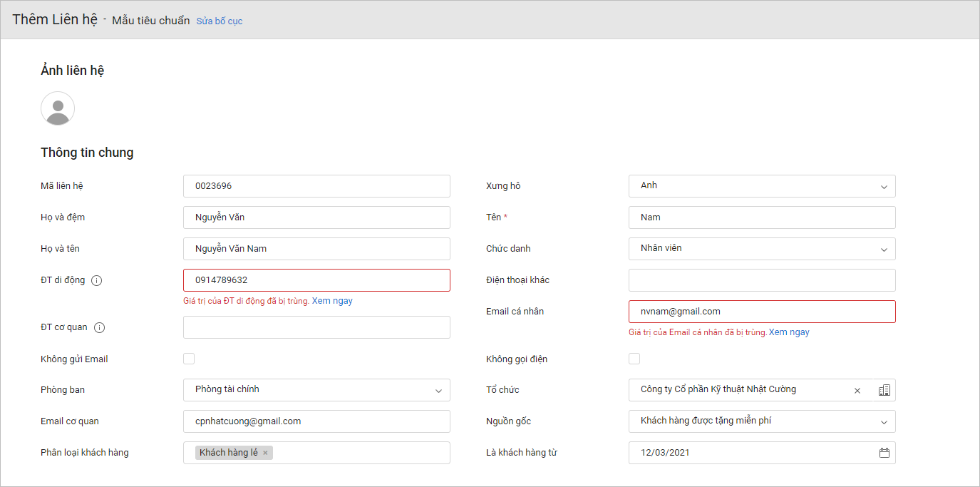980x487 pixels.
Task: Tick the Không gửi Email checkbox
Action: coord(189,359)
